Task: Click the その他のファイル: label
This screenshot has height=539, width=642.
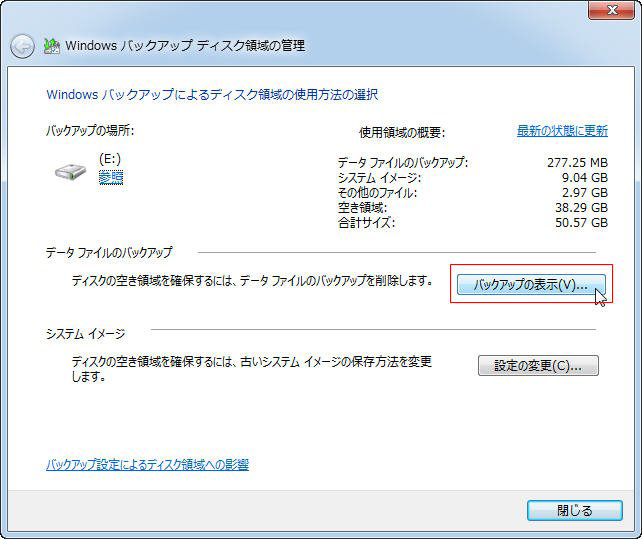Action: (378, 192)
